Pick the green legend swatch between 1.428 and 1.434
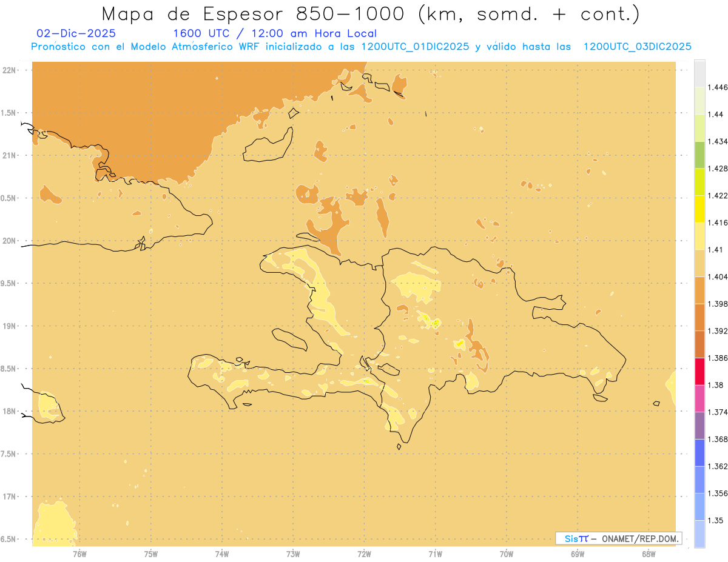The image size is (728, 562). click(699, 155)
